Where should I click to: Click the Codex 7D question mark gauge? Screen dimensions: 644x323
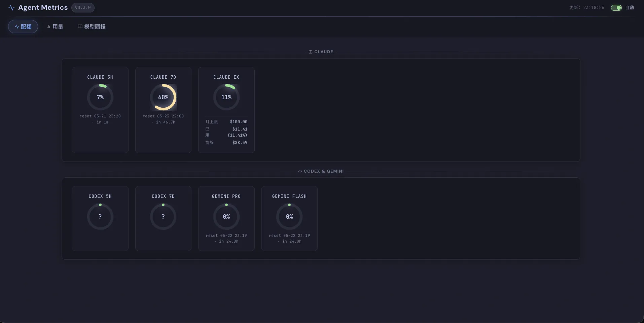tap(163, 217)
